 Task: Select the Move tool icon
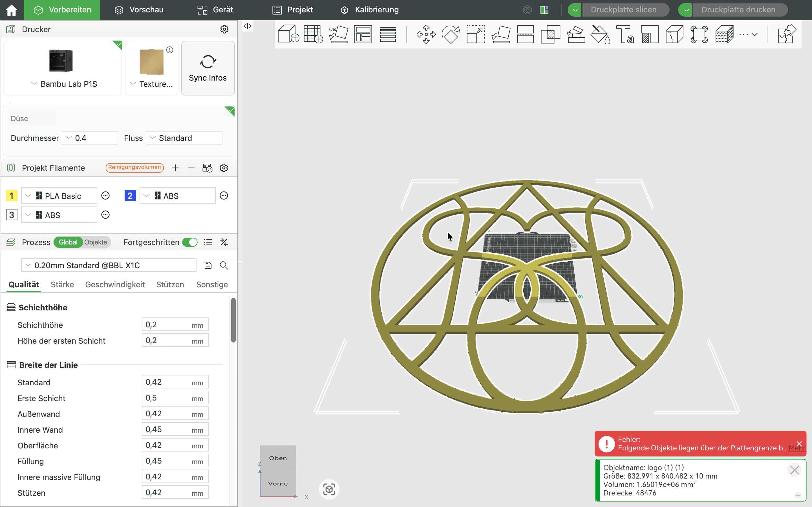point(426,34)
